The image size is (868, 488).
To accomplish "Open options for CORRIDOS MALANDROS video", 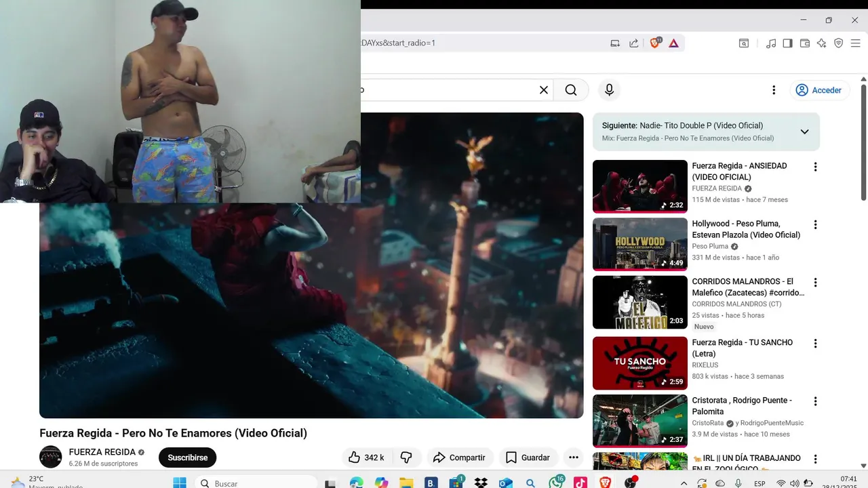I will point(815,282).
